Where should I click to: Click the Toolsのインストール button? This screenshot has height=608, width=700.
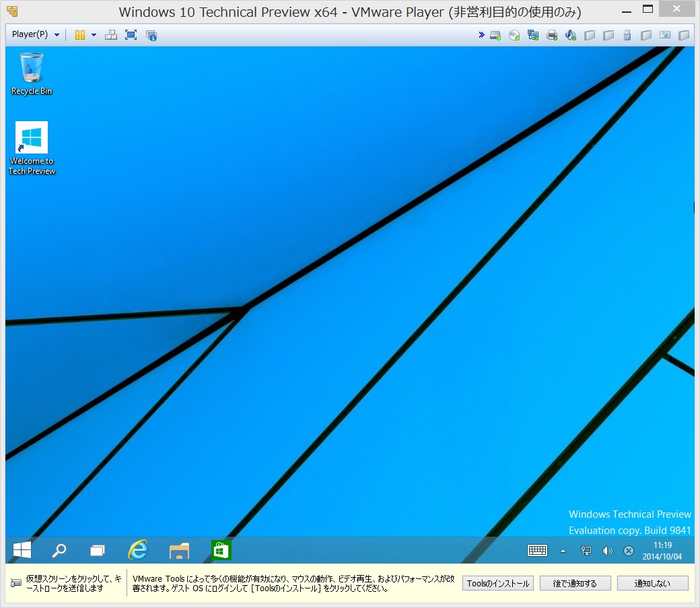tap(498, 584)
